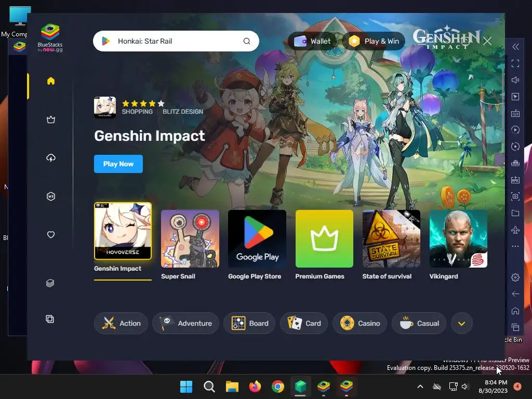Open the crown Premium icon in left sidebar
Image resolution: width=532 pixels, height=399 pixels.
coord(51,119)
